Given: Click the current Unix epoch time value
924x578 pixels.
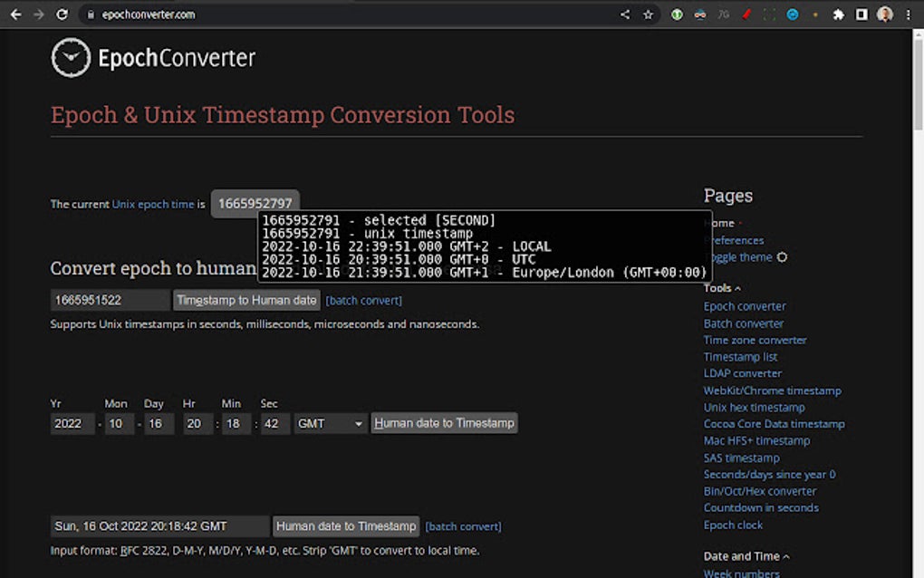Looking at the screenshot, I should (x=255, y=203).
